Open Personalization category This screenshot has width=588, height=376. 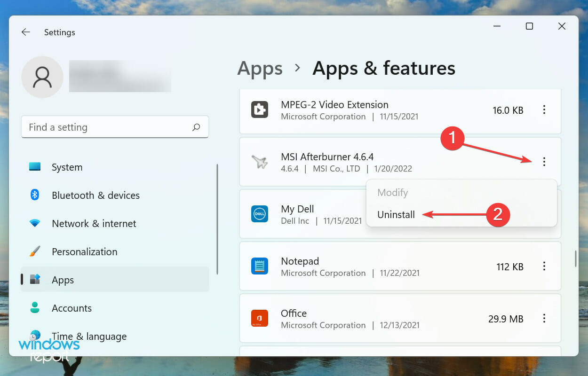point(115,252)
